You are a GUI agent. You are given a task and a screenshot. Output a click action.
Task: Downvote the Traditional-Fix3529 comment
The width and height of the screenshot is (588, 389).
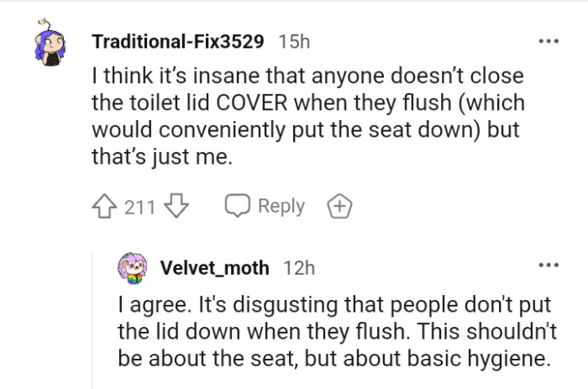[x=176, y=206]
